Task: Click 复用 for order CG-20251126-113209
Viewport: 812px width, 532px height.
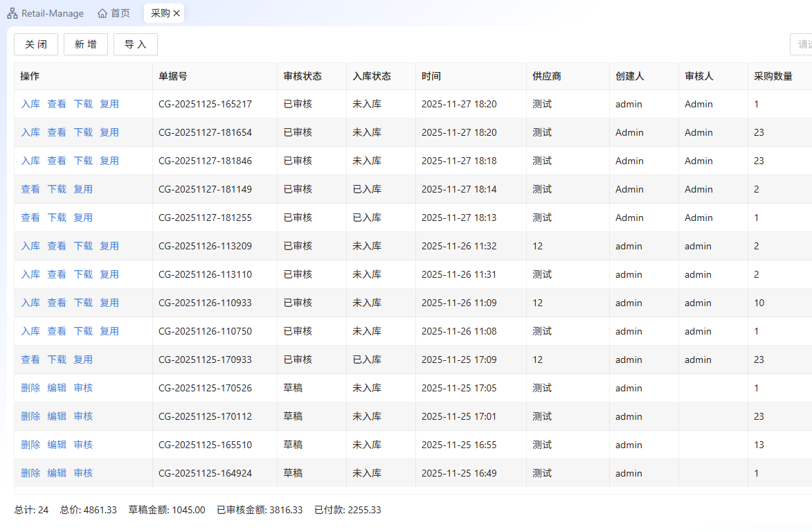Action: coord(109,246)
